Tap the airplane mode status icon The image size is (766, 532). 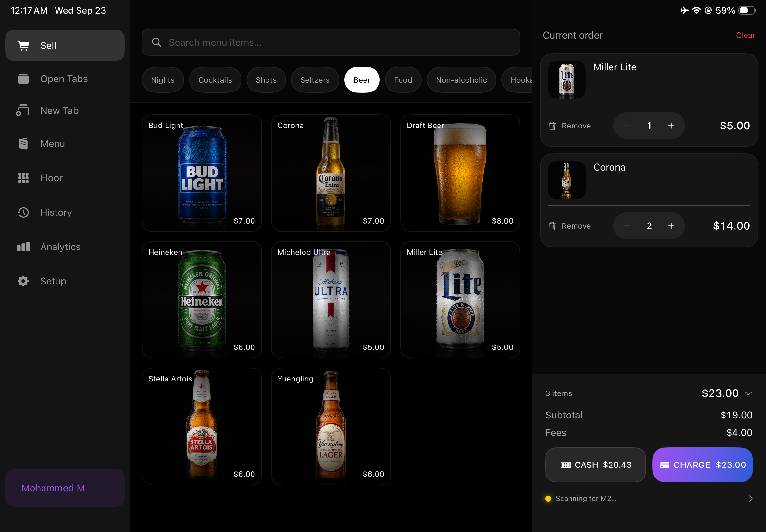click(x=685, y=10)
